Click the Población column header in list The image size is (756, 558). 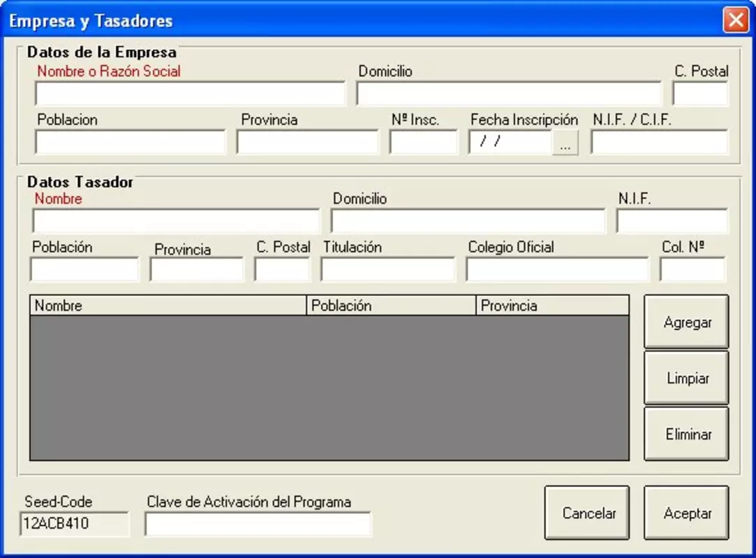click(x=391, y=306)
